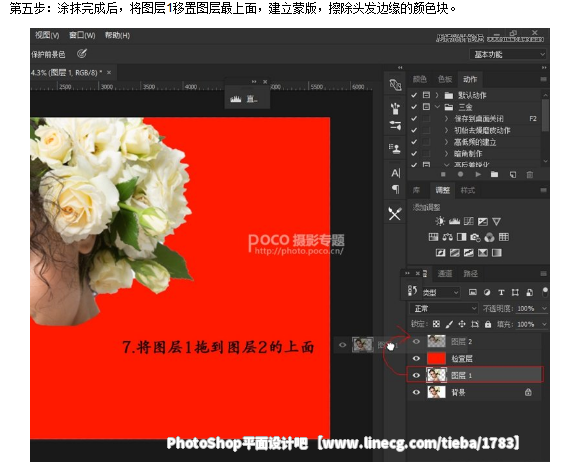Expand the 保存到桌面关闭 action
The height and width of the screenshot is (462, 575).
pyautogui.click(x=446, y=118)
